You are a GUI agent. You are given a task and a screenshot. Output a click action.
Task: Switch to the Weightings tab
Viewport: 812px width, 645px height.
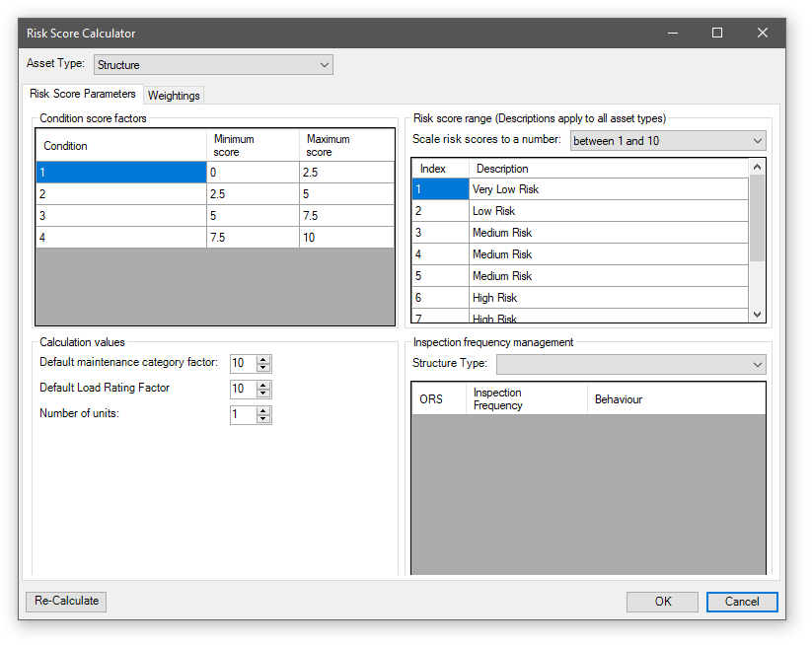coord(174,96)
